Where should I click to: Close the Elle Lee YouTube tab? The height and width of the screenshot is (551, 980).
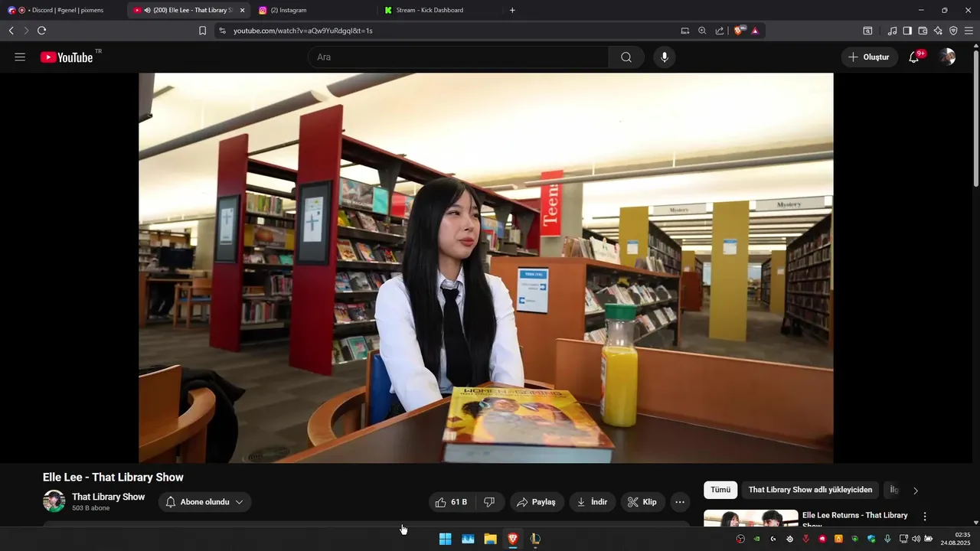pos(242,10)
